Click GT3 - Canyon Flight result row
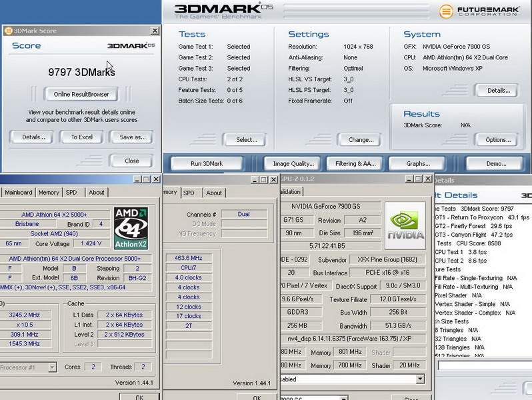Image resolution: width=532 pixels, height=400 pixels. pos(474,235)
